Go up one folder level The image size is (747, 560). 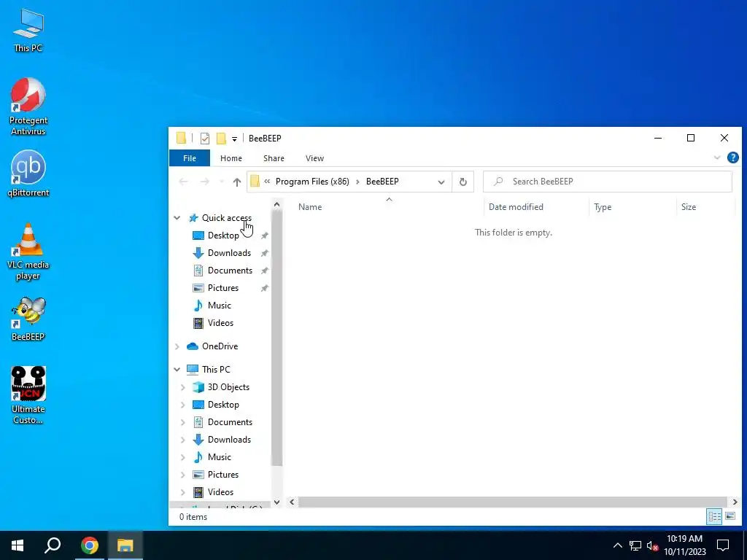pyautogui.click(x=237, y=182)
